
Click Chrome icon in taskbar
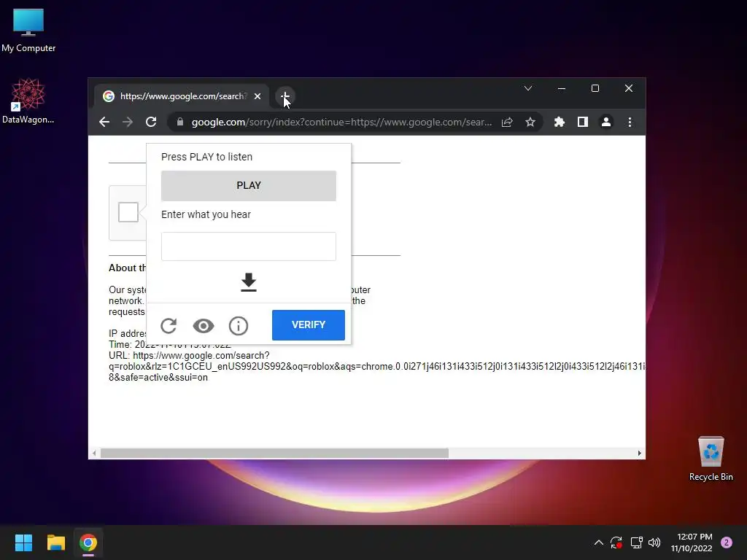coord(88,542)
